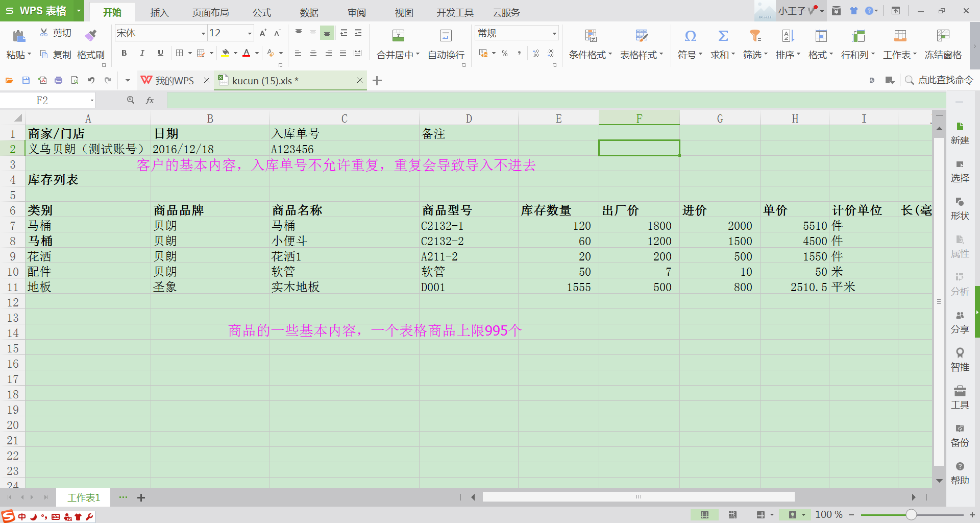Click the Filter funnel icon

tap(755, 36)
